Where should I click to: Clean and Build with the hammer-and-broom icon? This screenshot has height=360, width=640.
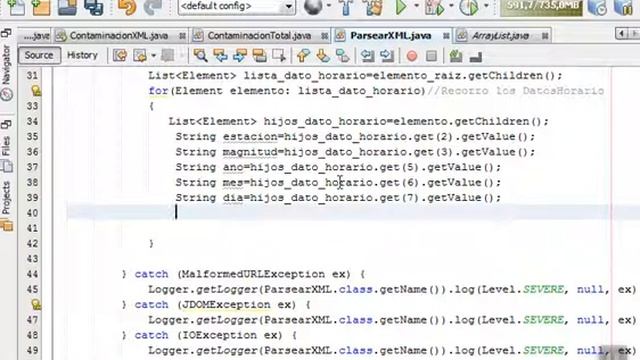point(373,7)
